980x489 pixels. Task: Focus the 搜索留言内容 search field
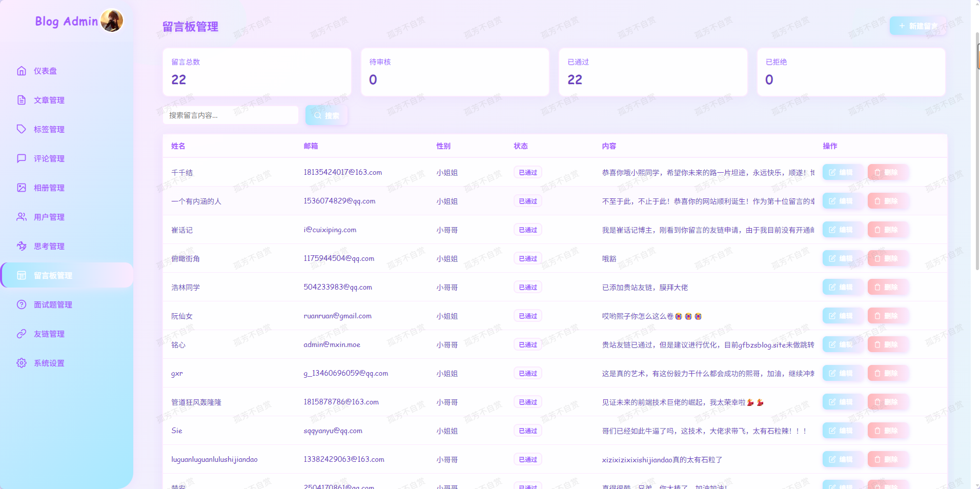click(x=231, y=115)
